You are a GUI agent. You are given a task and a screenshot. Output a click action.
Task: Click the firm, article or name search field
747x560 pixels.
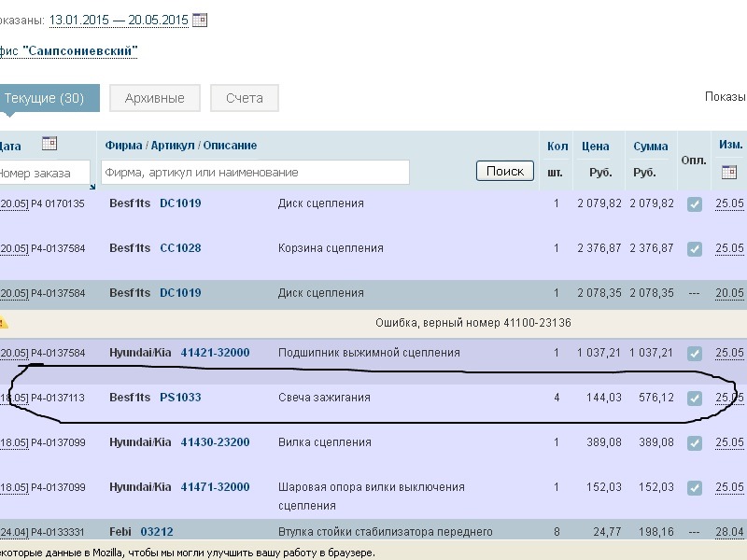click(255, 173)
